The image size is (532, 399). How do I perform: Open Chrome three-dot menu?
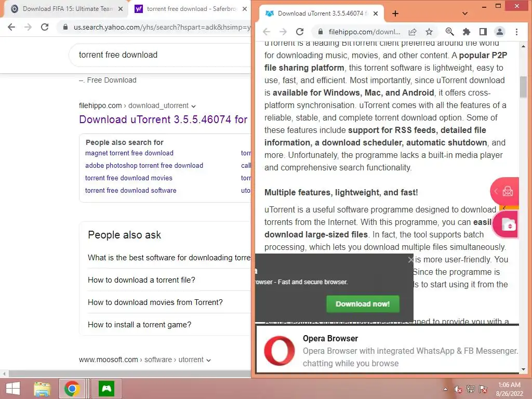tap(517, 32)
